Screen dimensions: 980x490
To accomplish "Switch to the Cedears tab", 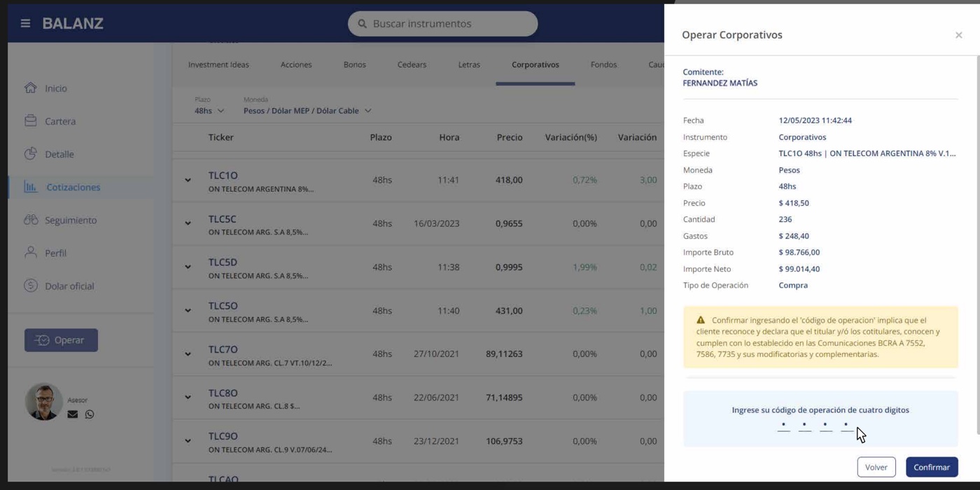I will point(412,64).
